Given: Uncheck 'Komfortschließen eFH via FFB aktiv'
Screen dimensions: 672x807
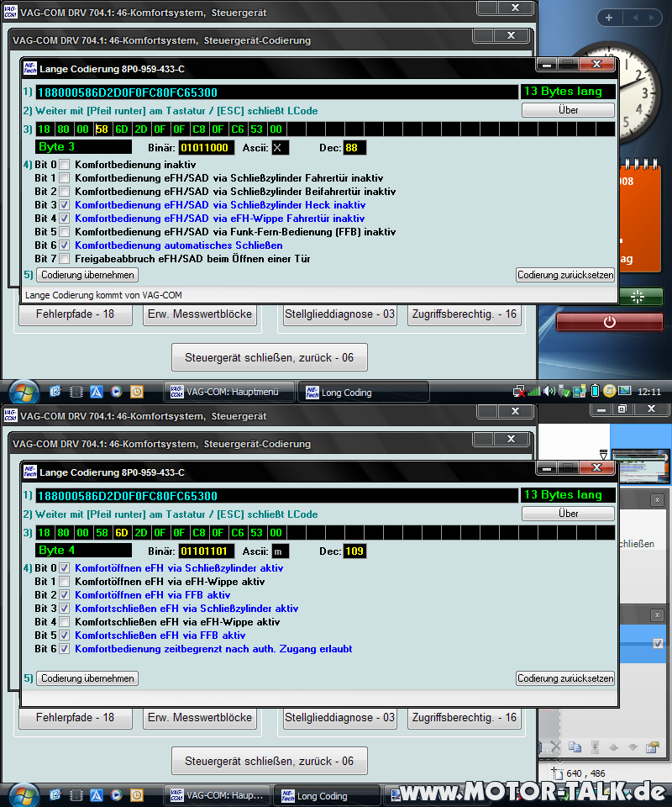Looking at the screenshot, I should click(65, 636).
